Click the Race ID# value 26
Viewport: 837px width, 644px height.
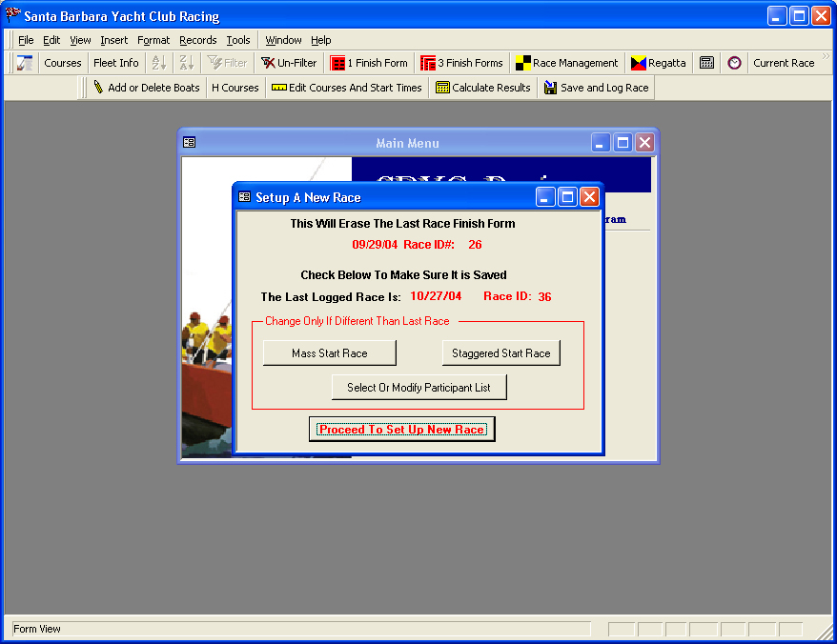pos(475,245)
